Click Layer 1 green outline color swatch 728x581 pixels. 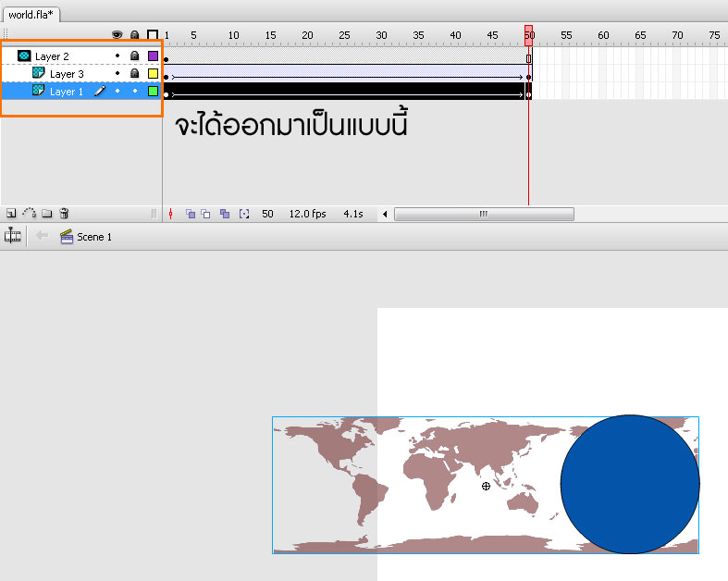pos(153,92)
